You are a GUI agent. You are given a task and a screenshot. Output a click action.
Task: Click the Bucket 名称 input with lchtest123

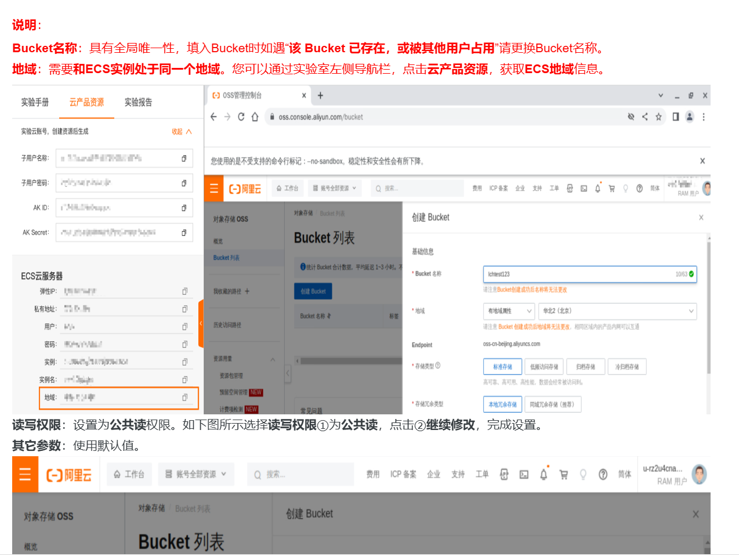(x=590, y=274)
